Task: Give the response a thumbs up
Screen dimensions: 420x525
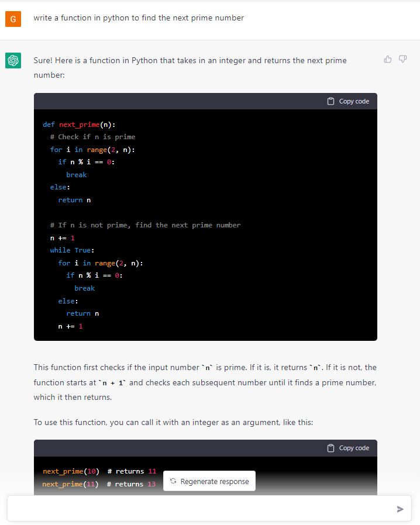Action: point(387,59)
